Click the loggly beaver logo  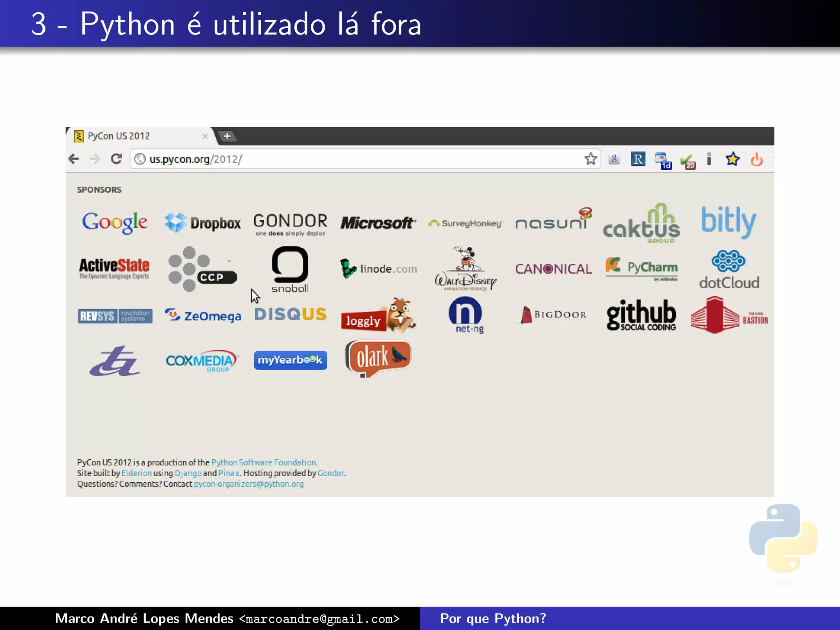click(379, 315)
